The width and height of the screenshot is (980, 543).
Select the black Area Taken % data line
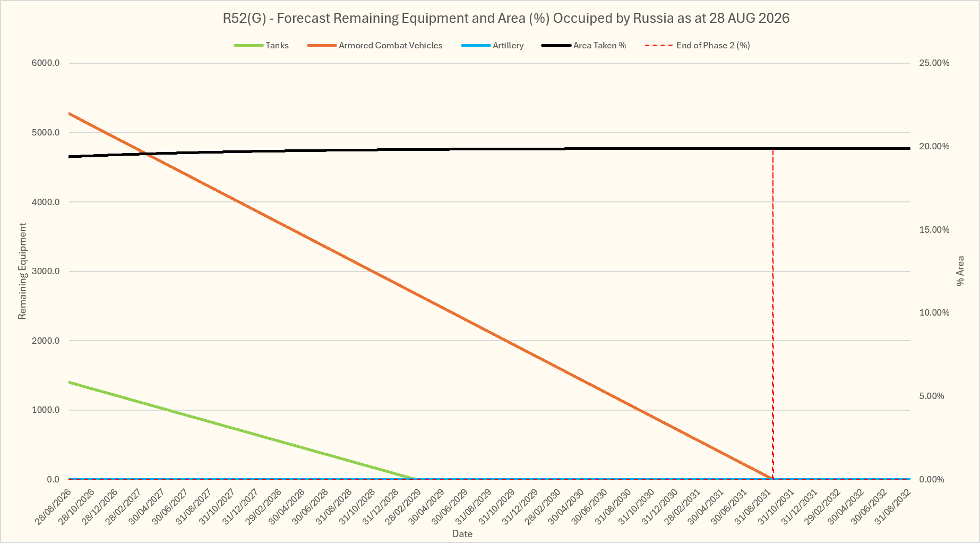488,149
